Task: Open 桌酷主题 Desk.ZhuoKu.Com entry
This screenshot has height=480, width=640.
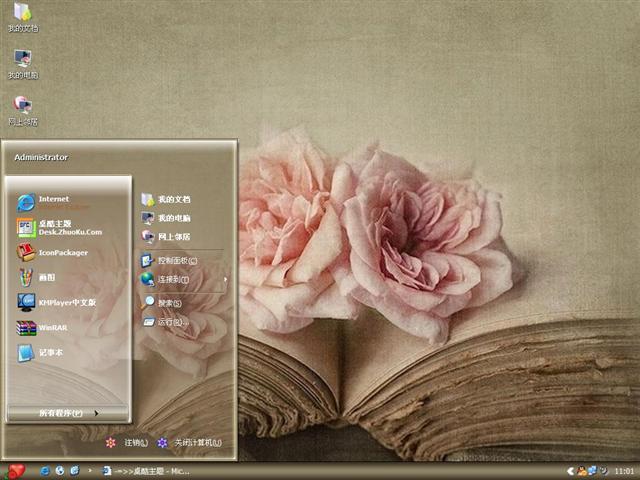Action: tap(59, 228)
